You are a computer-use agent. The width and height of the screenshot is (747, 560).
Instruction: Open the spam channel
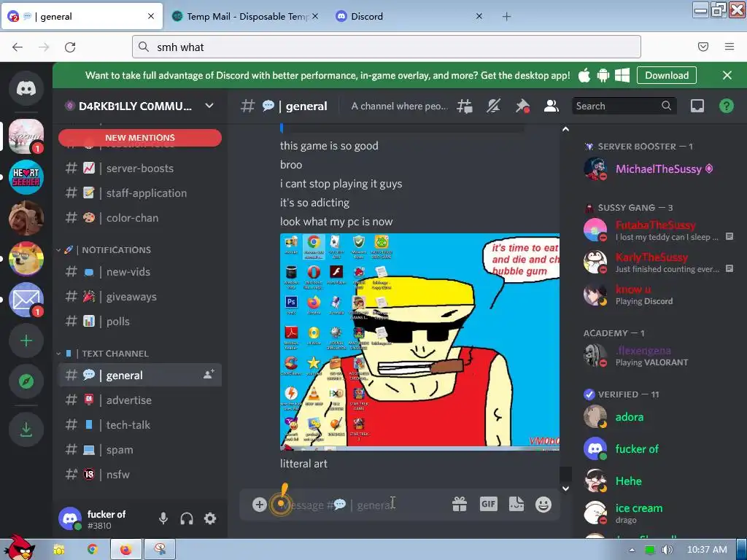pos(139,449)
